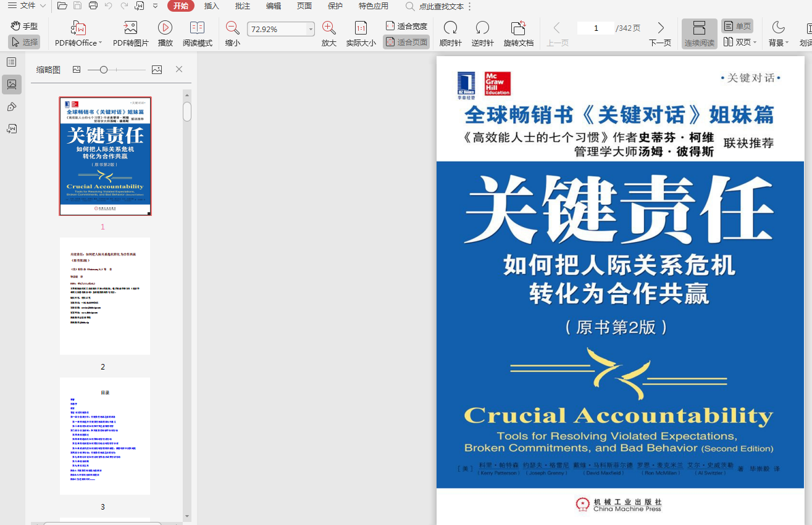Go to the previous page (上一页)
The height and width of the screenshot is (525, 812).
pos(558,34)
